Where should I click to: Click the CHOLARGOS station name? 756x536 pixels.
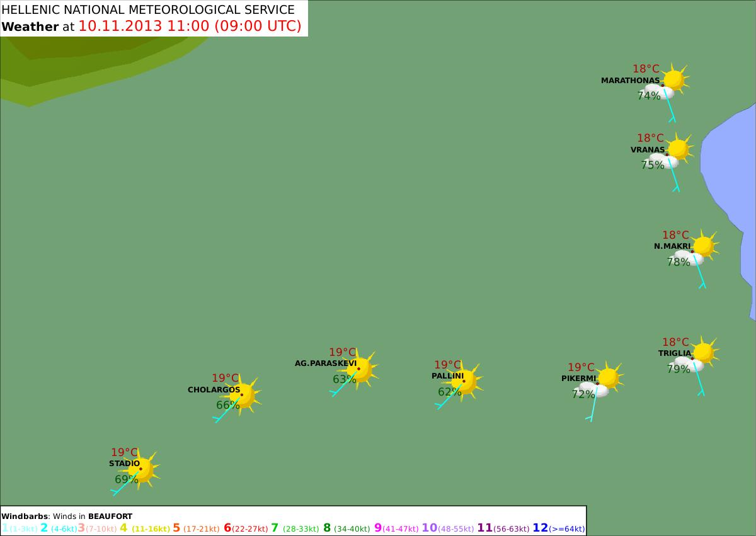214,390
